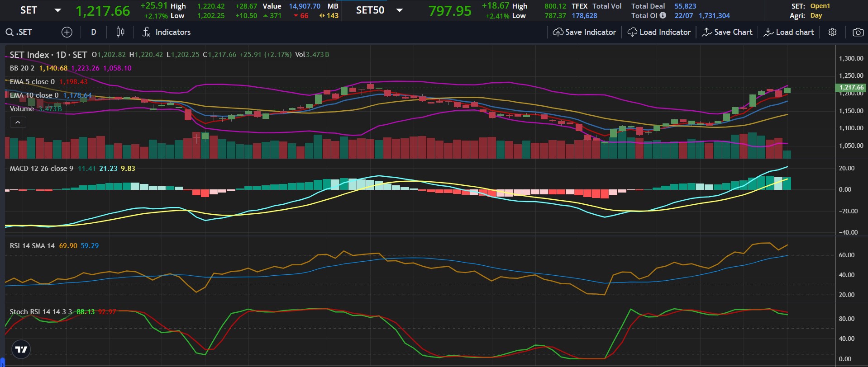Screen dimensions: 868x367
Task: Click Load chart button
Action: 788,32
